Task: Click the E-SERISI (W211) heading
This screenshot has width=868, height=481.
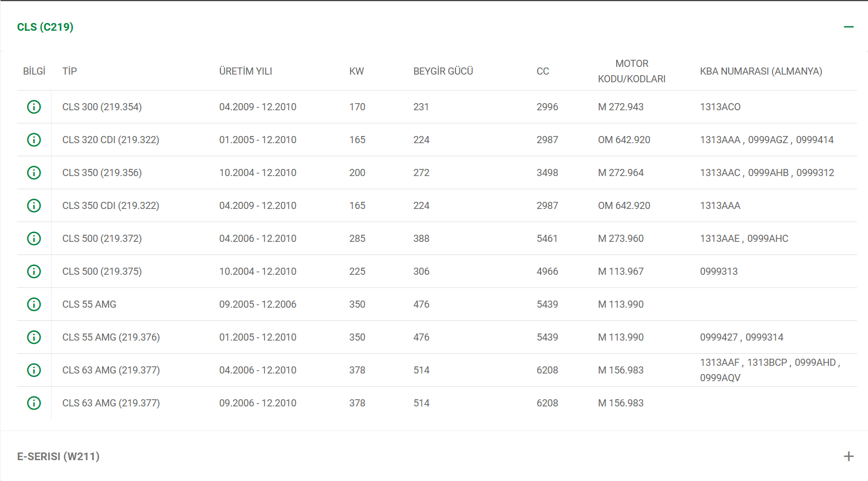Action: coord(58,456)
